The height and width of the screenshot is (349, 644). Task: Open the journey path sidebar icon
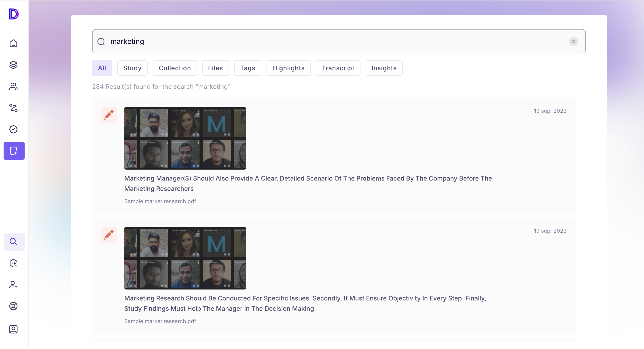13,108
